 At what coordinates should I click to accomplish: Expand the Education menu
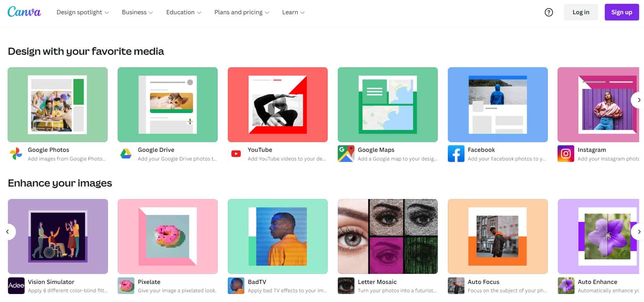pos(184,12)
